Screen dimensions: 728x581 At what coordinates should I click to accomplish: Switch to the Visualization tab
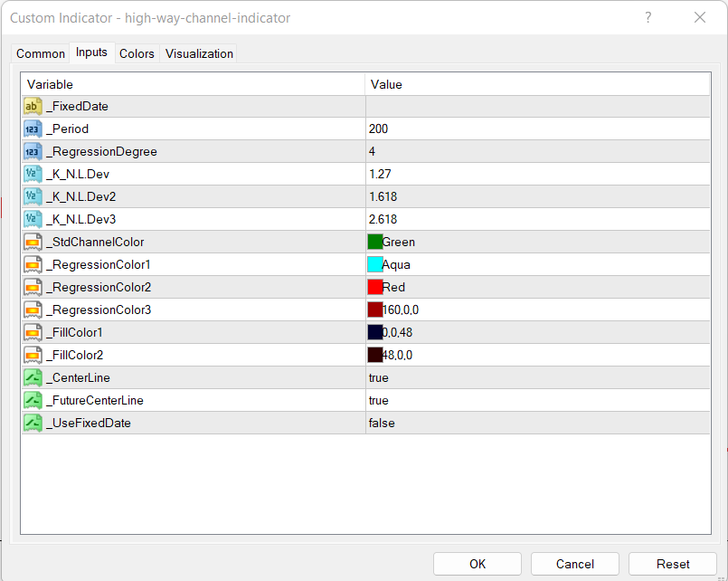(x=199, y=53)
